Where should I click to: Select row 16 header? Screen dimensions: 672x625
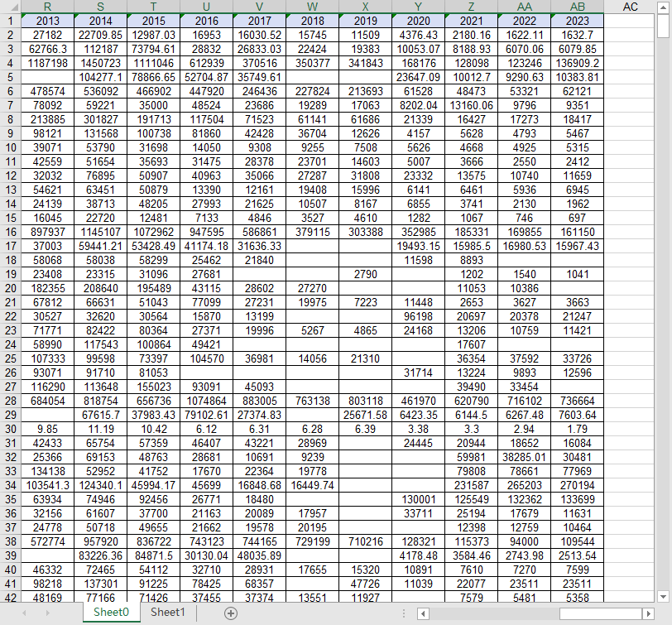coord(10,232)
